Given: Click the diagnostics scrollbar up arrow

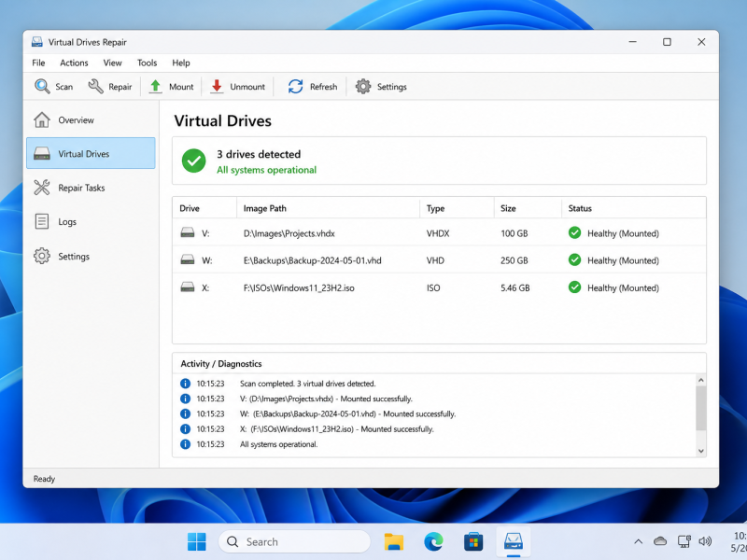Looking at the screenshot, I should 701,380.
